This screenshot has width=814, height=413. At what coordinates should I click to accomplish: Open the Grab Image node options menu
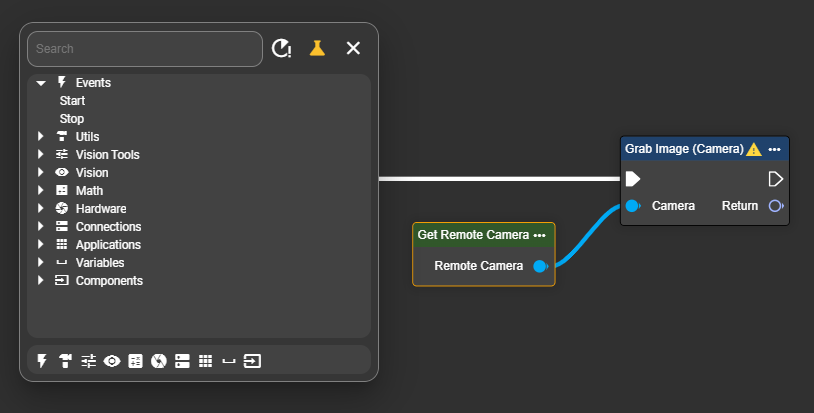pyautogui.click(x=774, y=149)
